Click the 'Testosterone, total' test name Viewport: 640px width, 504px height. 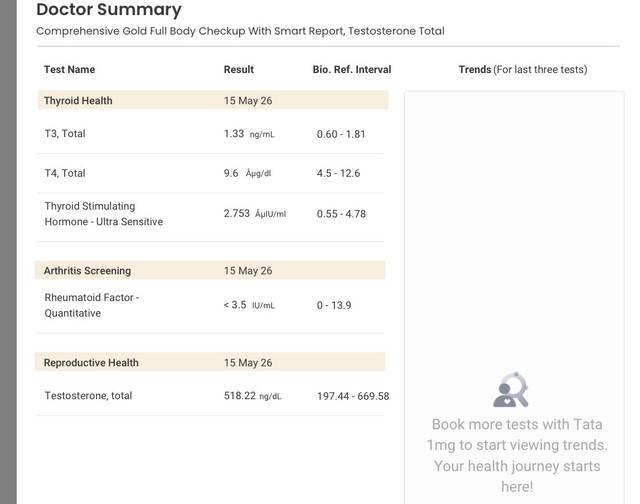[88, 395]
